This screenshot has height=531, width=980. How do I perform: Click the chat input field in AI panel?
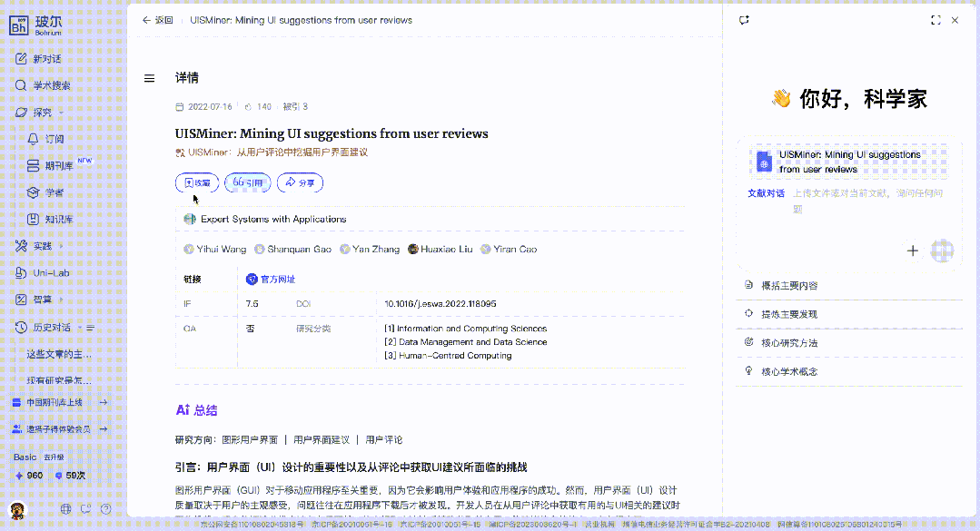(817, 201)
